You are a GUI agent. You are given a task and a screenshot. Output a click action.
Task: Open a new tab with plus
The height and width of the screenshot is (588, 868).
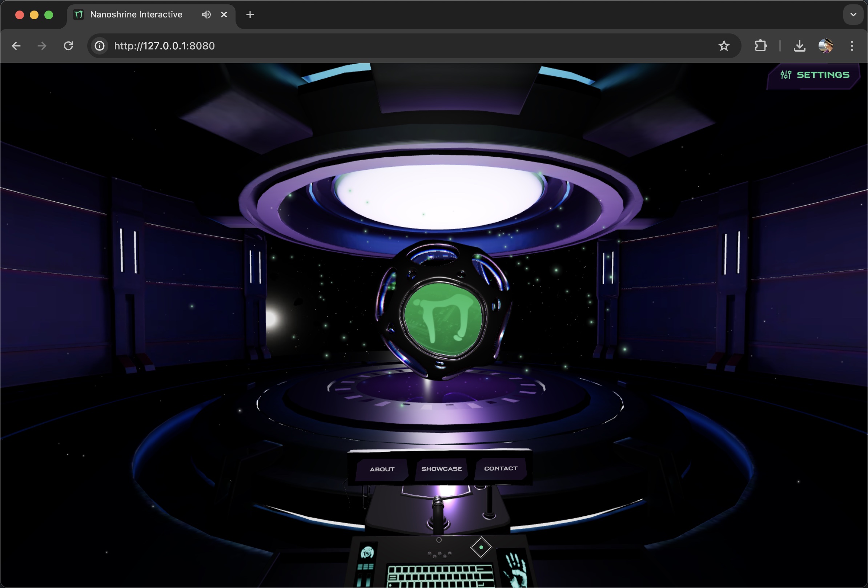pos(250,15)
